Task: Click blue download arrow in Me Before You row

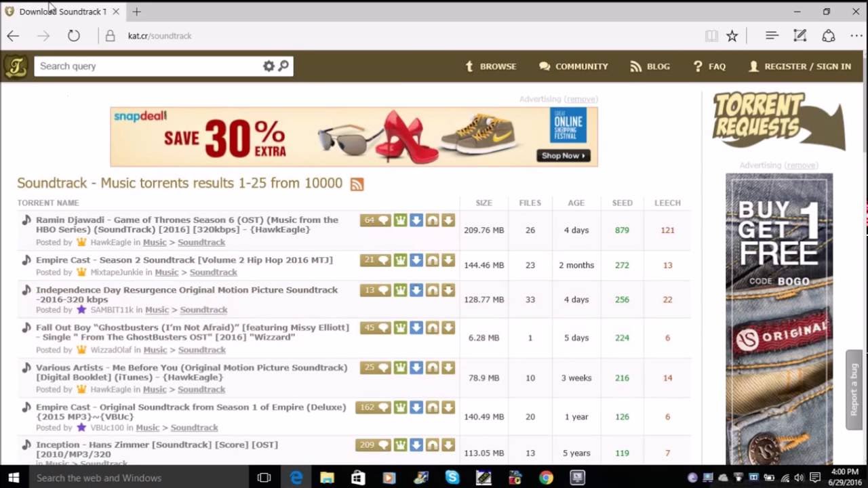Action: (x=416, y=368)
